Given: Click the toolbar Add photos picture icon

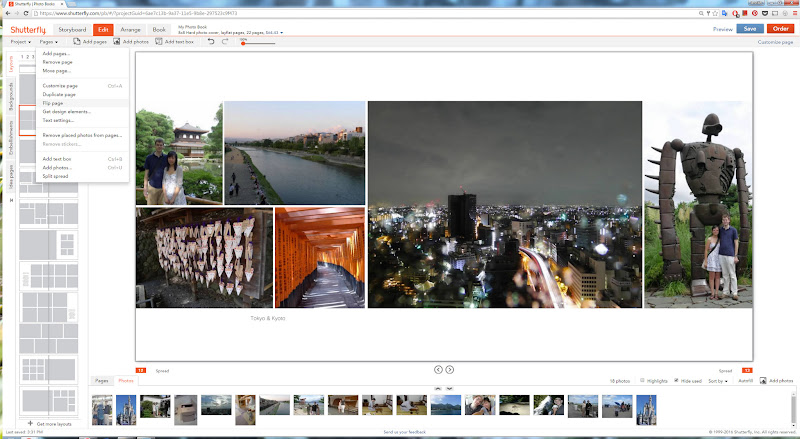Looking at the screenshot, I should click(116, 41).
